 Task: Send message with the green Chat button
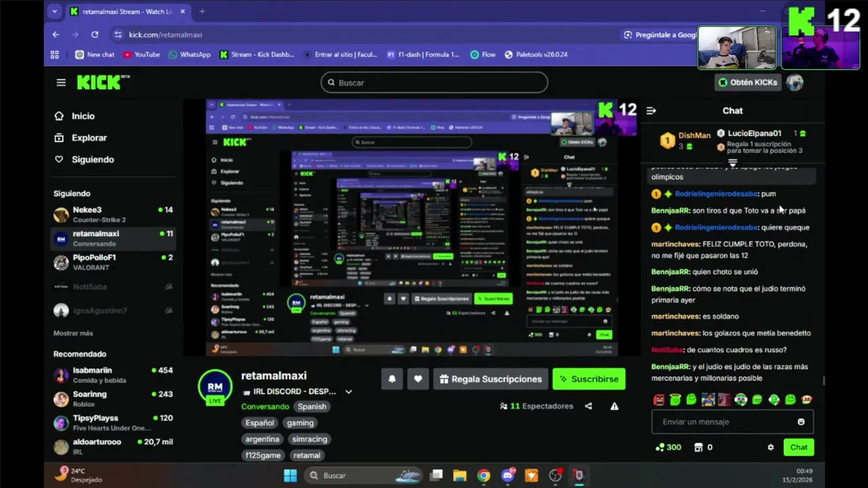tap(799, 447)
